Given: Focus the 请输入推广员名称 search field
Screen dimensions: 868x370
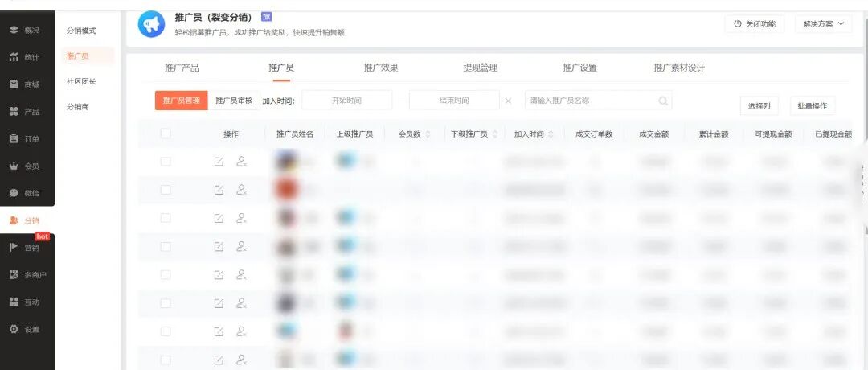Looking at the screenshot, I should [x=599, y=101].
